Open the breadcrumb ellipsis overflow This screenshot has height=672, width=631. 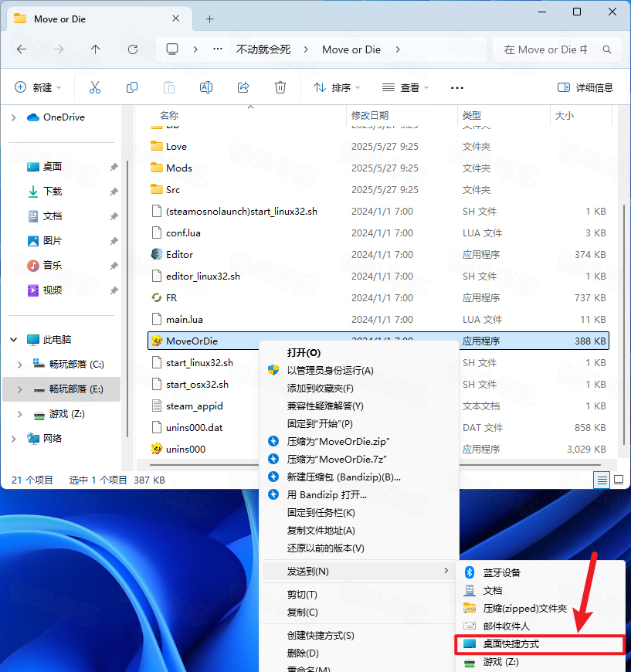pyautogui.click(x=218, y=49)
